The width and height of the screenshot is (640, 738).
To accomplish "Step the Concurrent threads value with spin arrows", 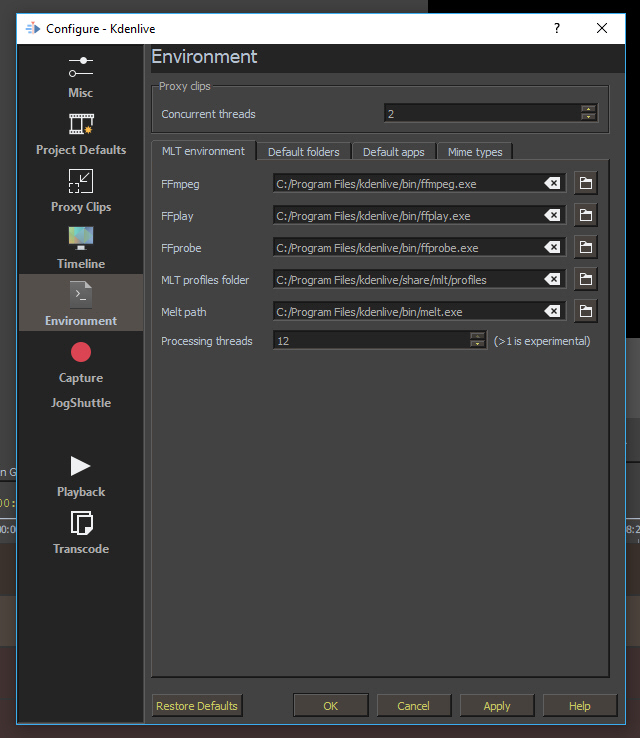I will coord(588,113).
